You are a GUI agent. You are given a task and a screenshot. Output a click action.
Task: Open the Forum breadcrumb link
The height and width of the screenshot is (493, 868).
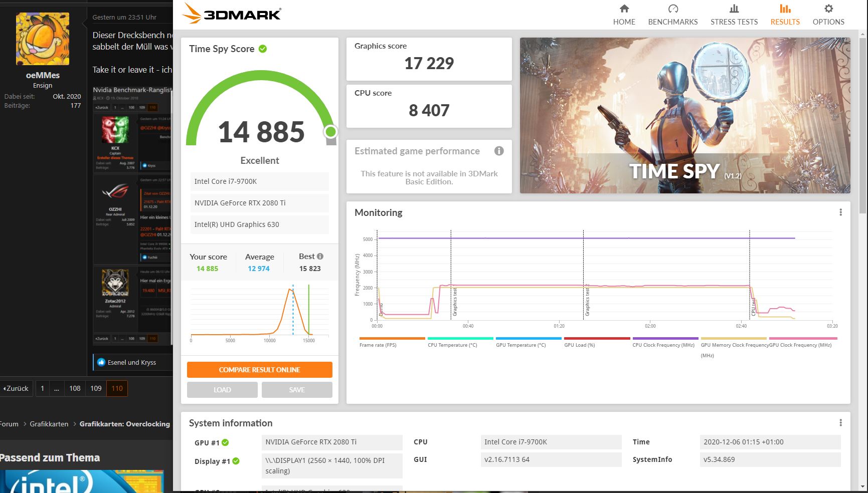(x=9, y=424)
